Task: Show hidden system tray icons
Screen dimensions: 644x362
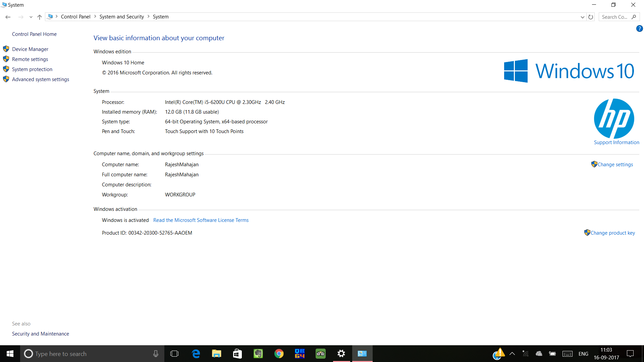Action: point(512,354)
